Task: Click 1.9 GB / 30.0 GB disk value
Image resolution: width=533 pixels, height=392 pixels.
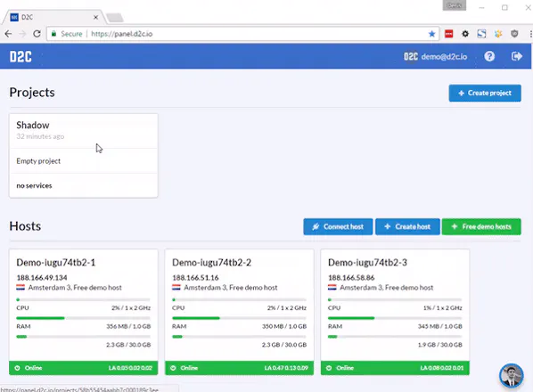Action: [440, 345]
